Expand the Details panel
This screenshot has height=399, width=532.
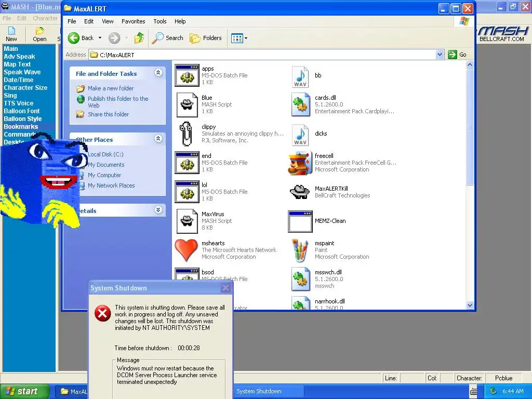click(x=158, y=209)
